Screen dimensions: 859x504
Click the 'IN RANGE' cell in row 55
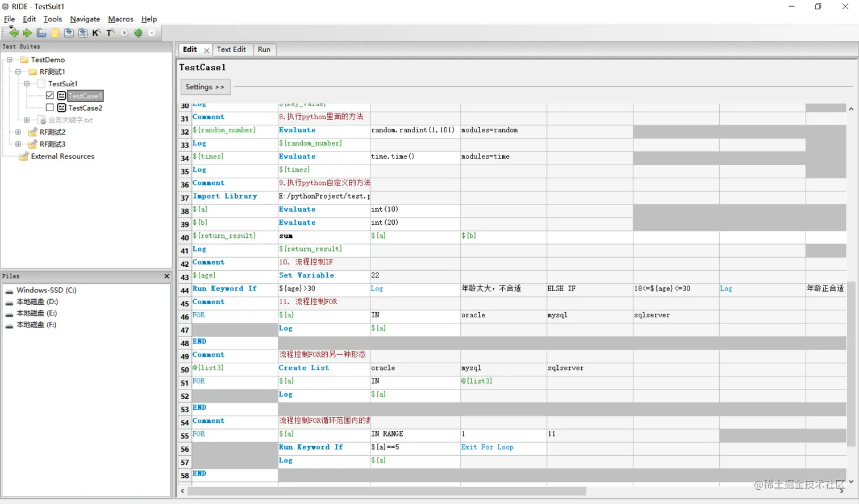point(415,434)
